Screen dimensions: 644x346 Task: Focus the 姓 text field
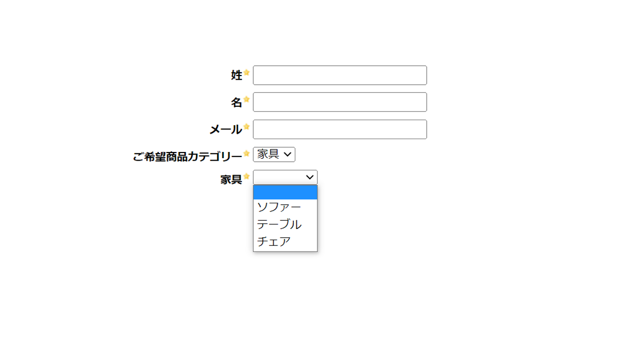click(340, 75)
